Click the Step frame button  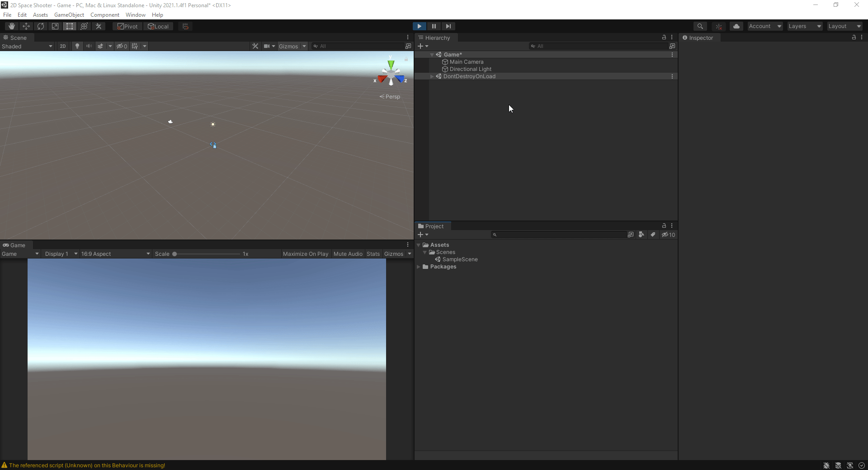click(448, 26)
